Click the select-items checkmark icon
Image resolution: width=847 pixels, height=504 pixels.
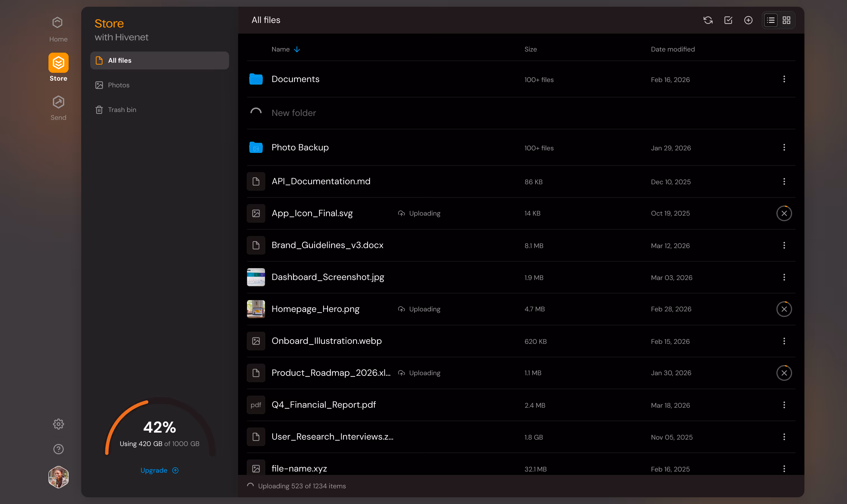(728, 20)
